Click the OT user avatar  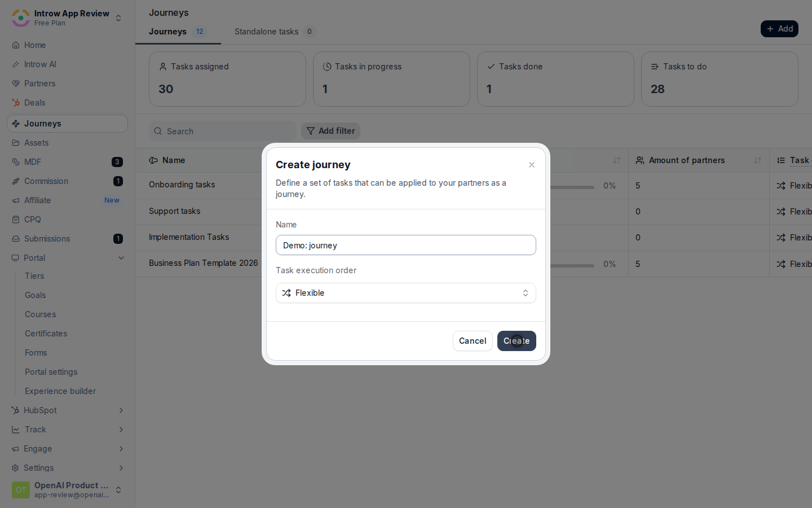coord(21,490)
